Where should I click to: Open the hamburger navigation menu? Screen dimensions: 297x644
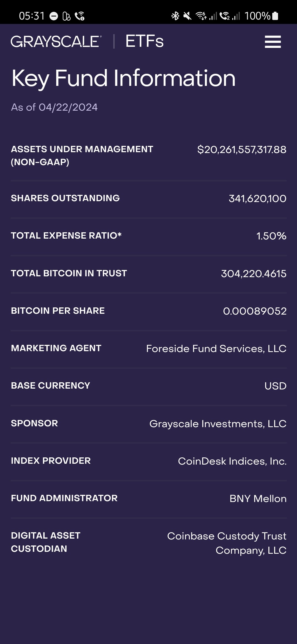click(x=273, y=42)
